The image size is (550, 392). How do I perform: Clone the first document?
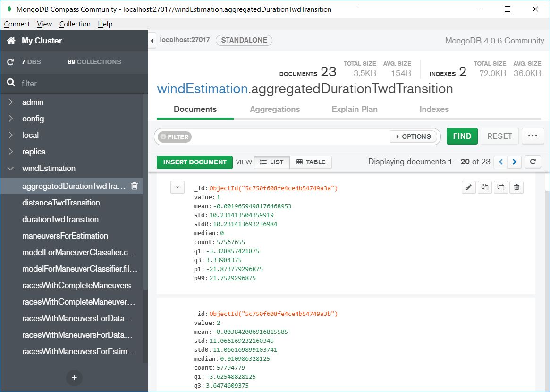coord(501,187)
